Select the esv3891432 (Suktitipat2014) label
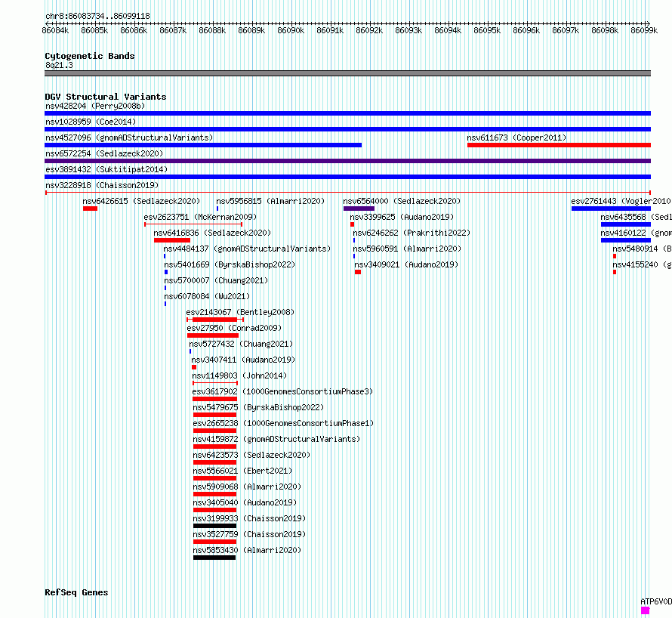The width and height of the screenshot is (672, 618). [x=106, y=169]
